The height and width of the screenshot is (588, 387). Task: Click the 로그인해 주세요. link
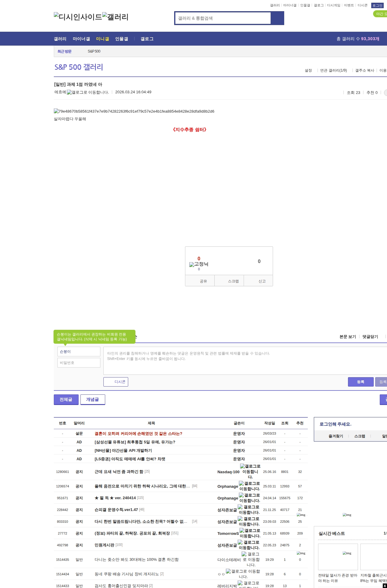(335, 424)
